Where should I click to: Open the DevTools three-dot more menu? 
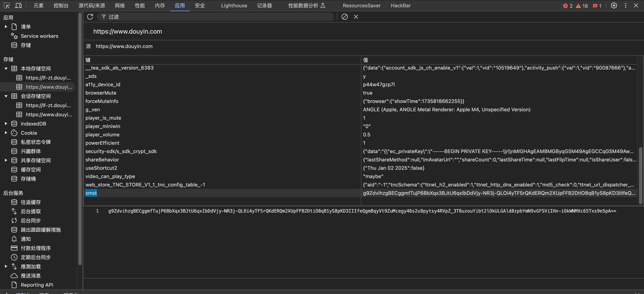(625, 5)
